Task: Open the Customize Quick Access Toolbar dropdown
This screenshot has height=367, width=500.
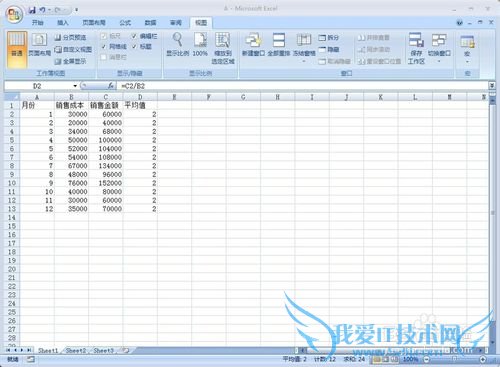Action: pos(76,10)
